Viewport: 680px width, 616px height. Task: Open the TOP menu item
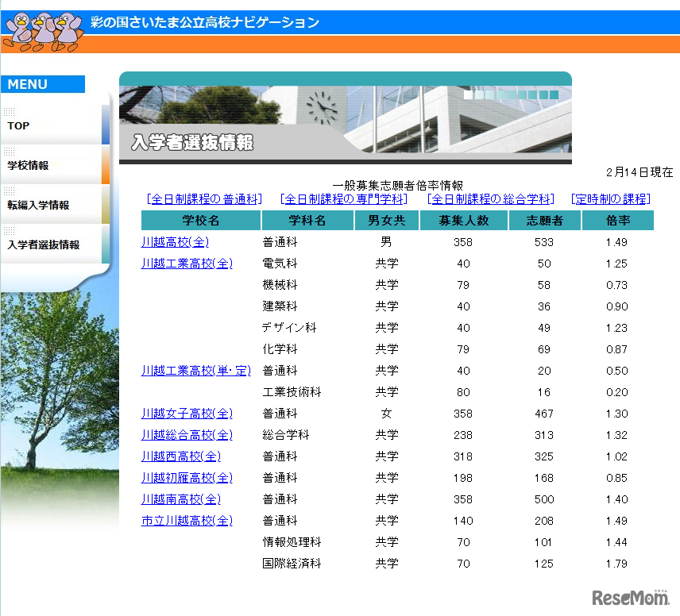click(x=19, y=125)
